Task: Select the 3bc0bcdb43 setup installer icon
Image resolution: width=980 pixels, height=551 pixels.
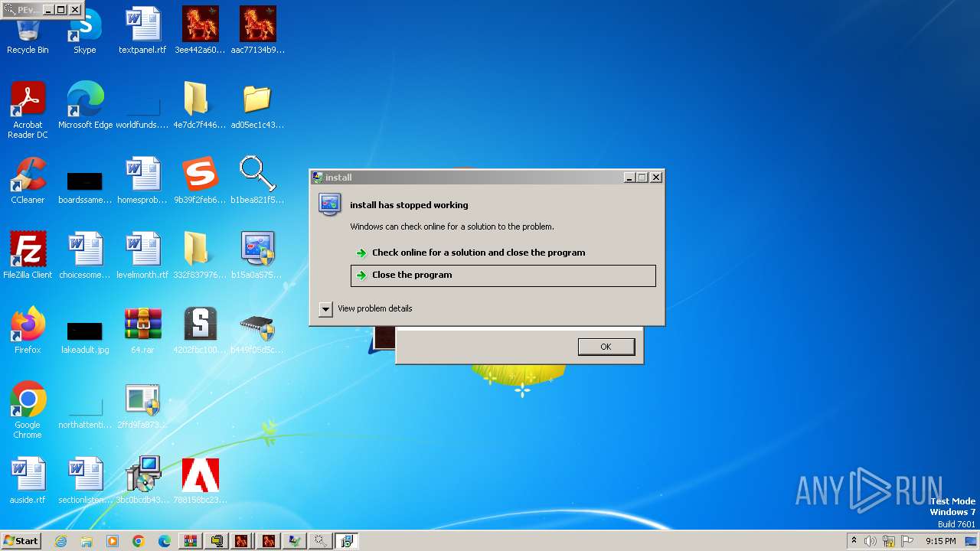Action: pyautogui.click(x=142, y=481)
